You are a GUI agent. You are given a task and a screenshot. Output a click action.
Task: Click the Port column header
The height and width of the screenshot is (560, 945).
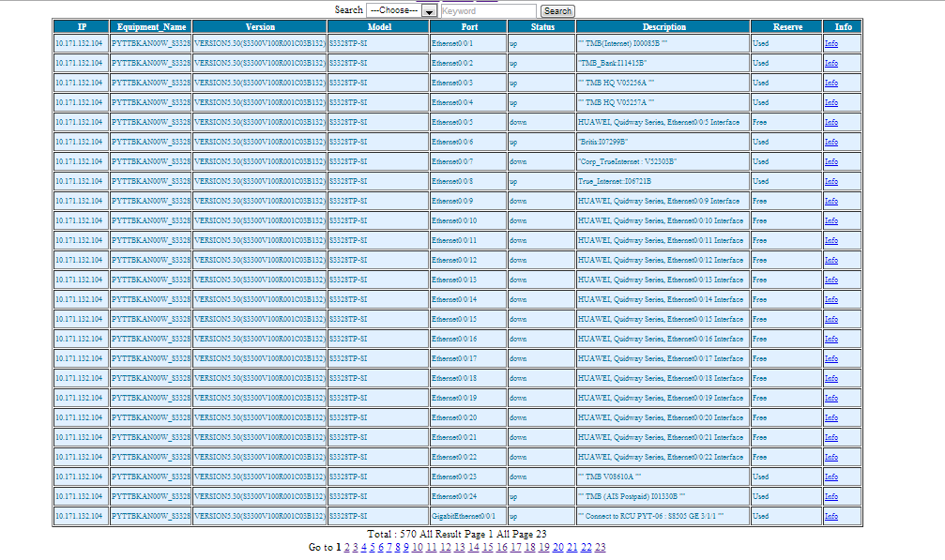coord(469,26)
